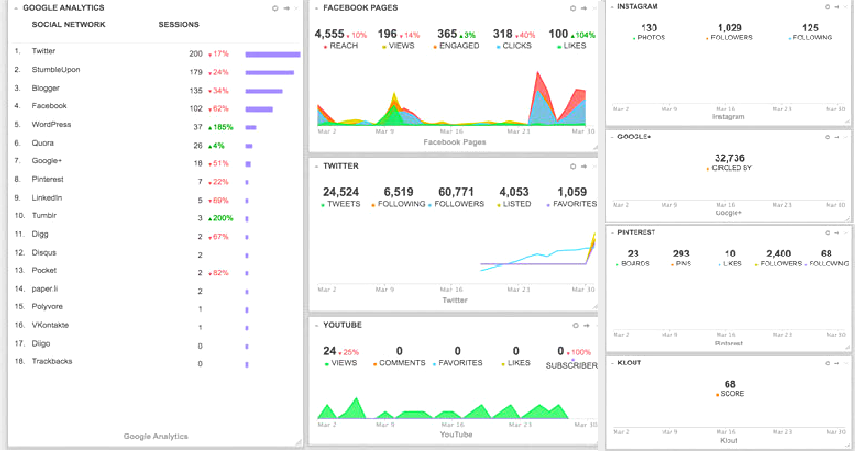Collapse the Klout widget
The height and width of the screenshot is (451, 855).
click(x=612, y=363)
